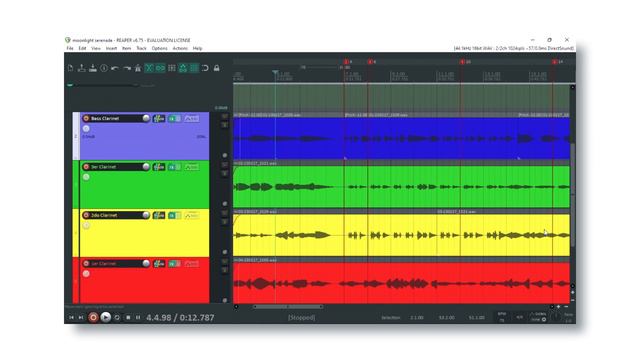Save the project using the toolbar icon

tap(93, 68)
